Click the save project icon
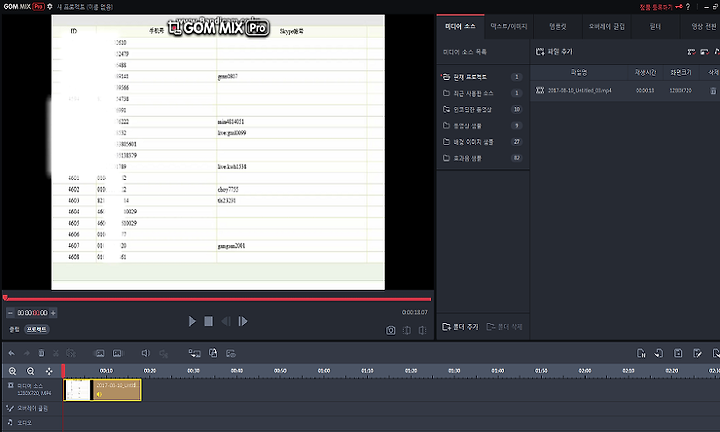720x432 pixels. [678, 353]
